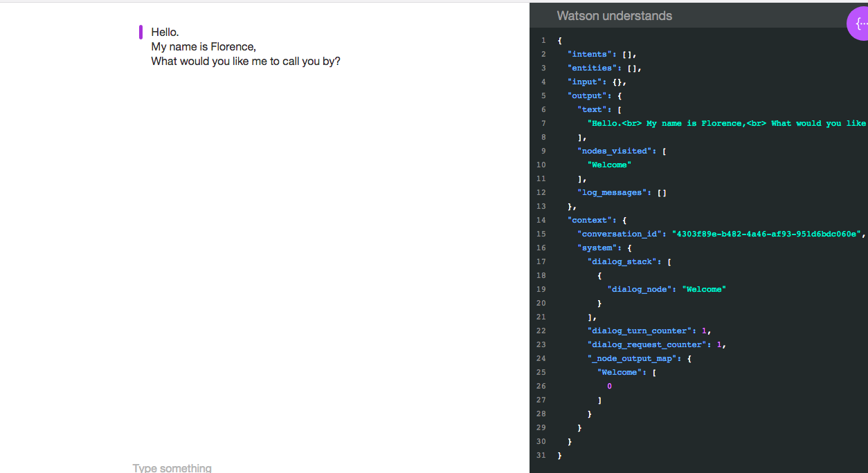868x473 pixels.
Task: Click "What would you like me to call you by?"
Action: pos(246,61)
